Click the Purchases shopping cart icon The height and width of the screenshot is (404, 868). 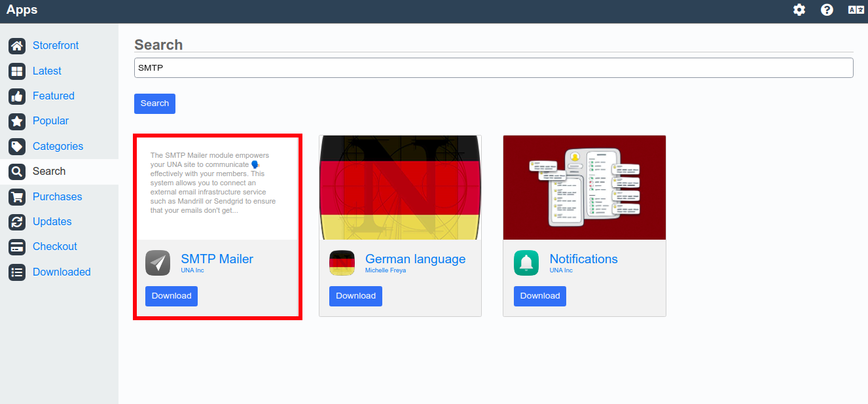[17, 197]
